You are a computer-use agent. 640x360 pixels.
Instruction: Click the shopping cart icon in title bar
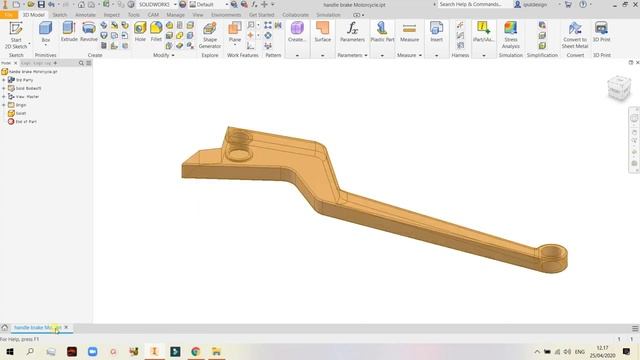point(568,4)
